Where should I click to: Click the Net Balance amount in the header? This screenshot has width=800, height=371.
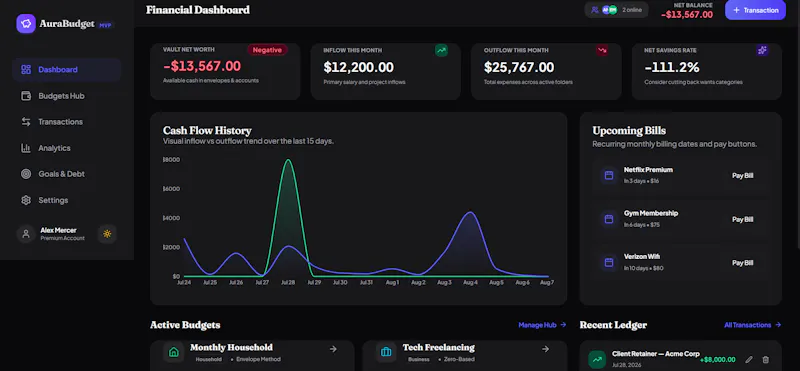coord(687,15)
